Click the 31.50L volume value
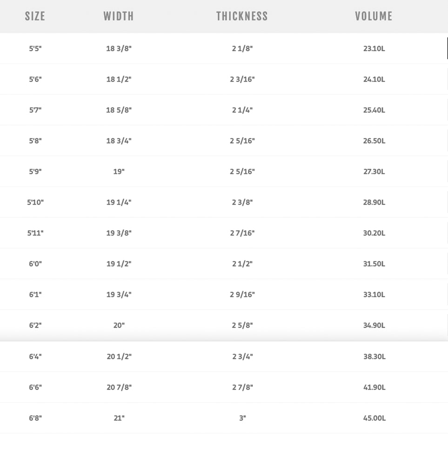448x476 pixels. [x=374, y=264]
